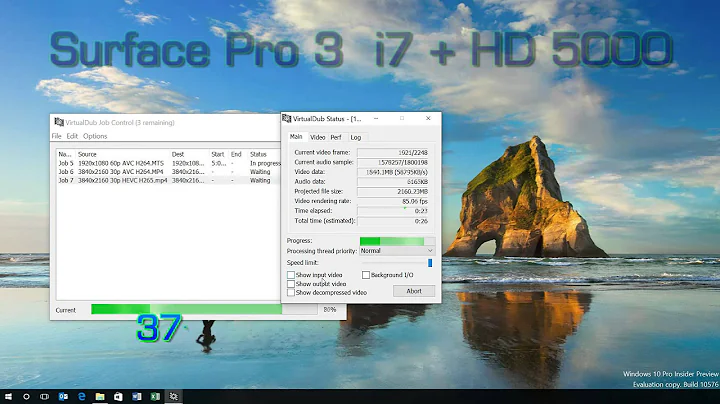Image resolution: width=720 pixels, height=404 pixels.
Task: Switch to Video tab in Status window
Action: (317, 137)
